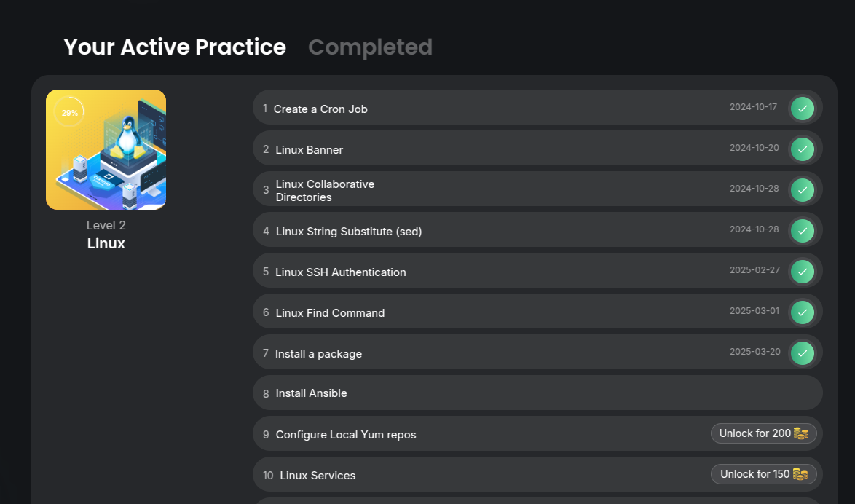Image resolution: width=855 pixels, height=504 pixels.
Task: Click the checkmark for Linux String Substitute
Action: click(802, 231)
